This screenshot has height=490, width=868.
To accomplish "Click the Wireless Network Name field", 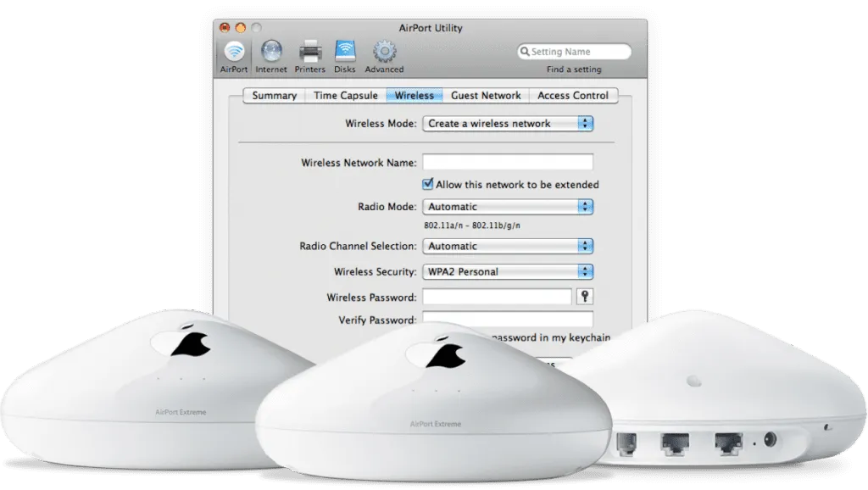I will pos(507,161).
